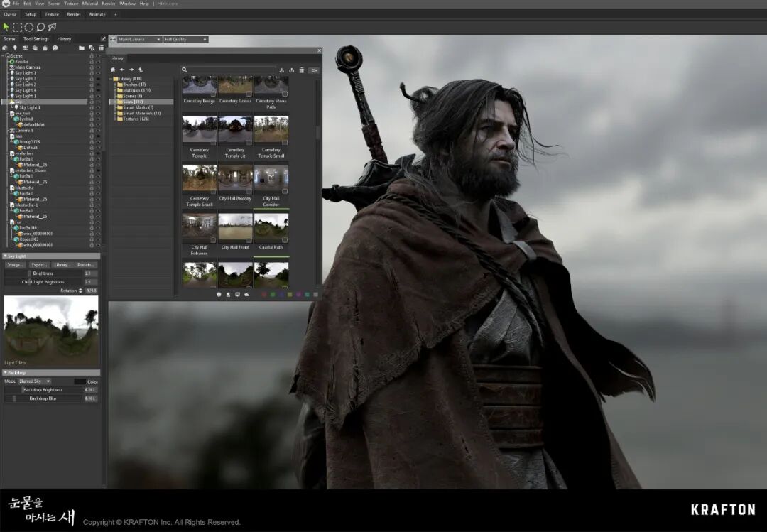Go to Library home with the house icon
Image resolution: width=767 pixels, height=532 pixels.
click(113, 70)
